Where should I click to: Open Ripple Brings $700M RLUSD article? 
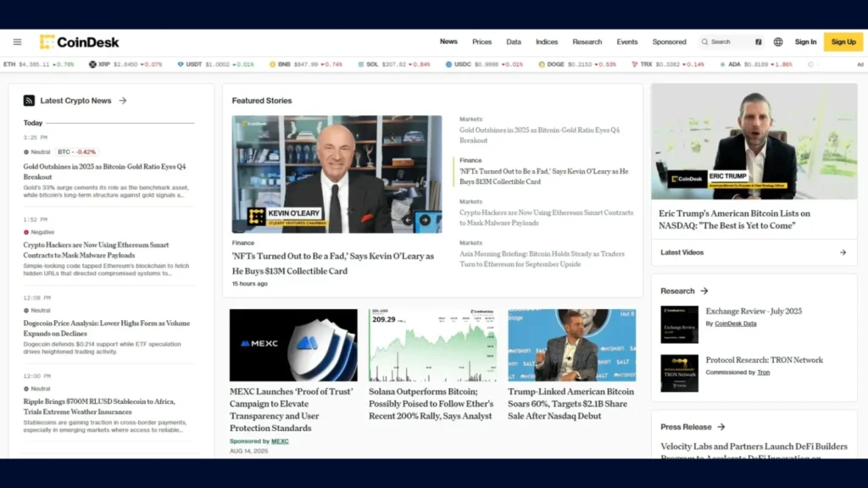pos(99,407)
